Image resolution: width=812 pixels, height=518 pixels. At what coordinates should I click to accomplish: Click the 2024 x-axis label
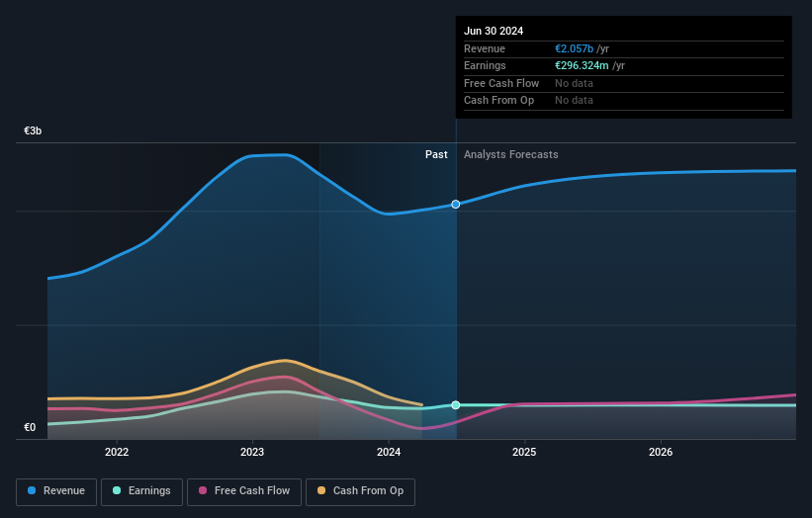pos(389,453)
